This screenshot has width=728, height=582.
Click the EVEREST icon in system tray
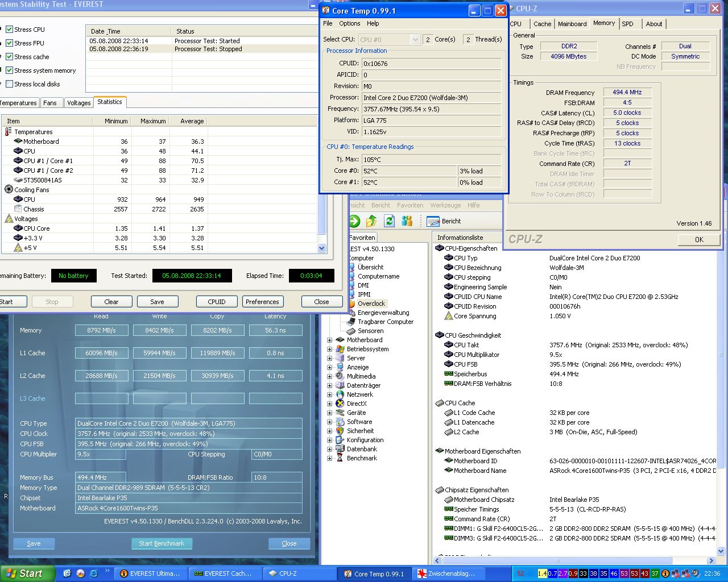(x=665, y=573)
